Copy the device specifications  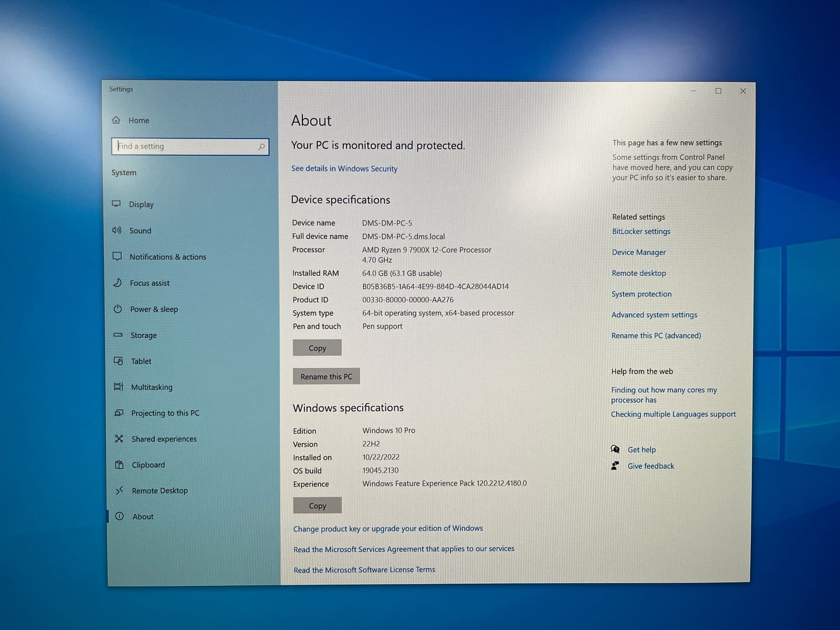point(317,348)
